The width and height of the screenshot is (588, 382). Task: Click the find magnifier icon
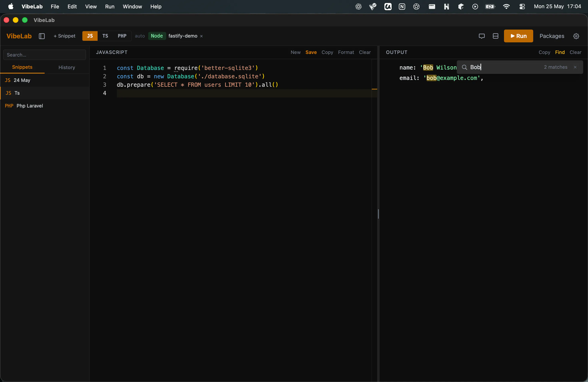click(464, 67)
